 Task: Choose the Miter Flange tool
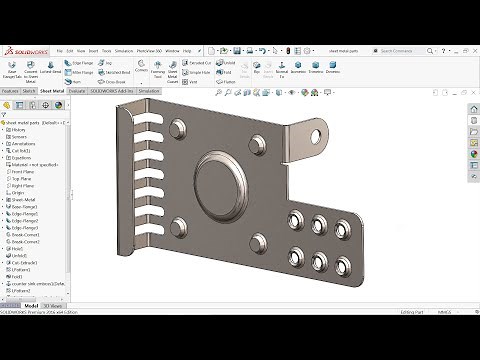(79, 72)
